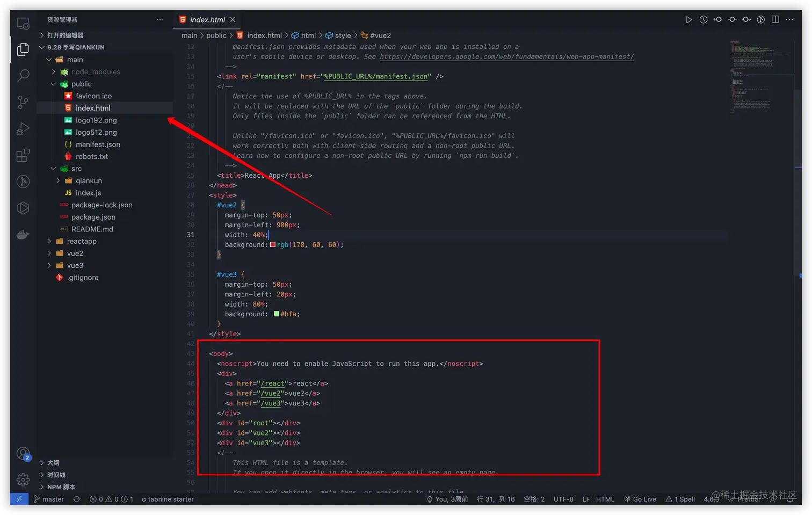
Task: Click the 行 31, 列 16 cursor position indicator
Action: 496,499
